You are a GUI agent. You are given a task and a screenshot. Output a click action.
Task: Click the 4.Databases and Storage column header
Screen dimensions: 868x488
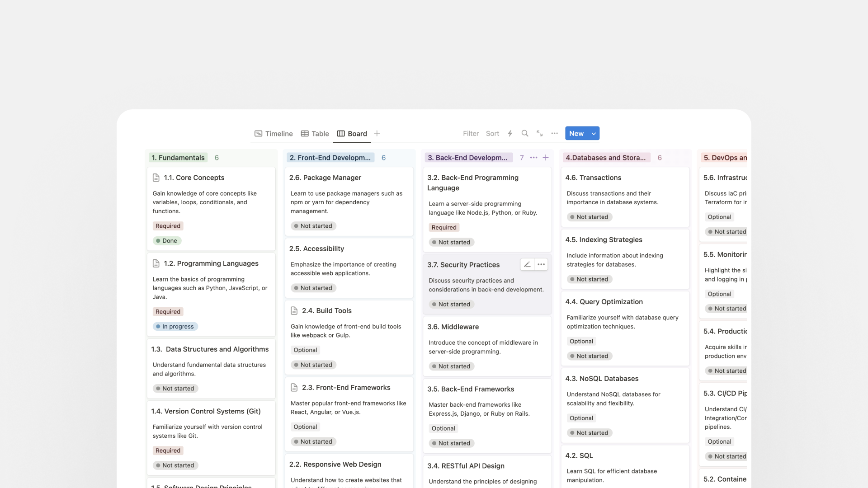pos(606,158)
